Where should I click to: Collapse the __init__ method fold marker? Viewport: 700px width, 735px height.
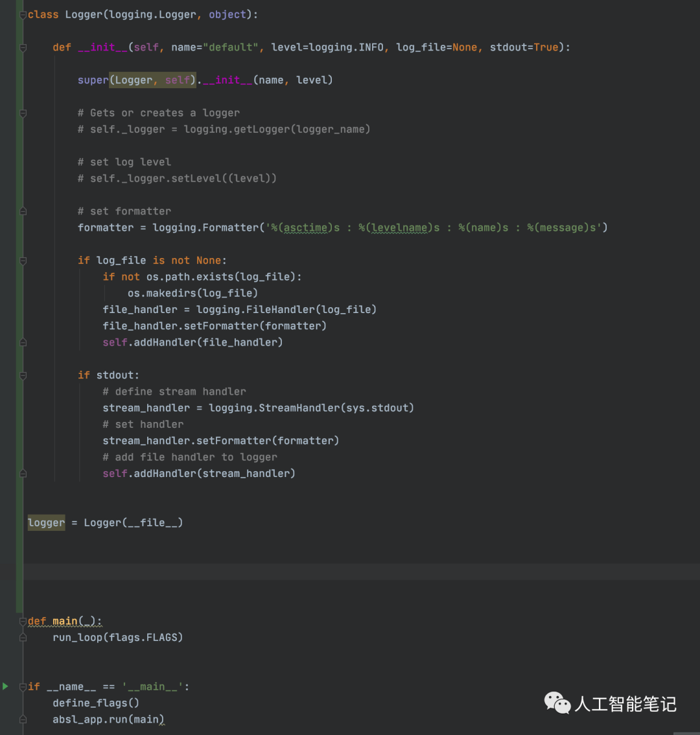pos(23,47)
